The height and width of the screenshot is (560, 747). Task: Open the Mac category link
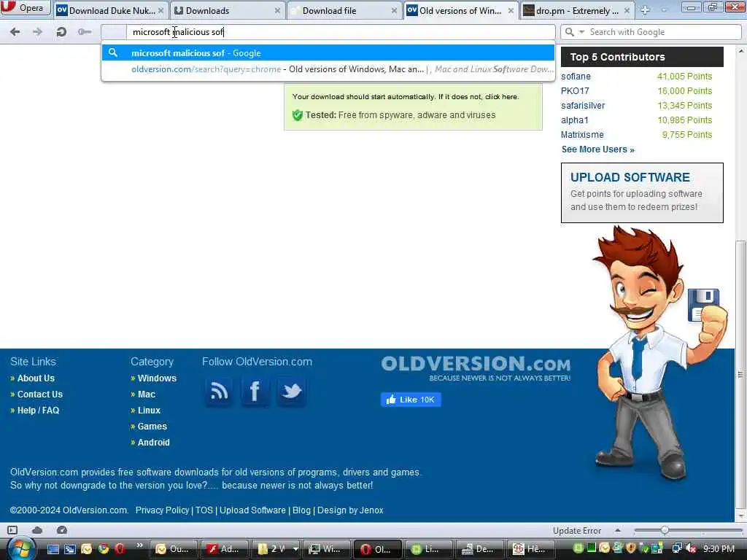(x=146, y=394)
